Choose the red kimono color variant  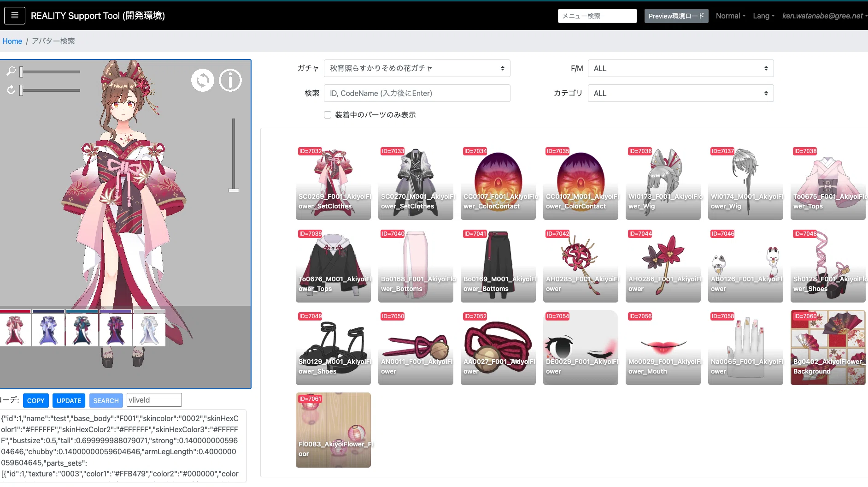pos(15,329)
